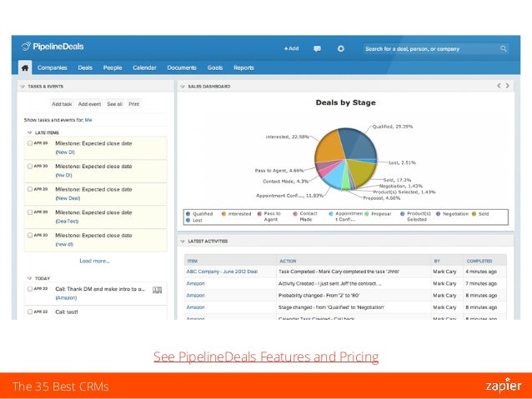Click +Add in the header
The height and width of the screenshot is (399, 532).
(x=292, y=48)
